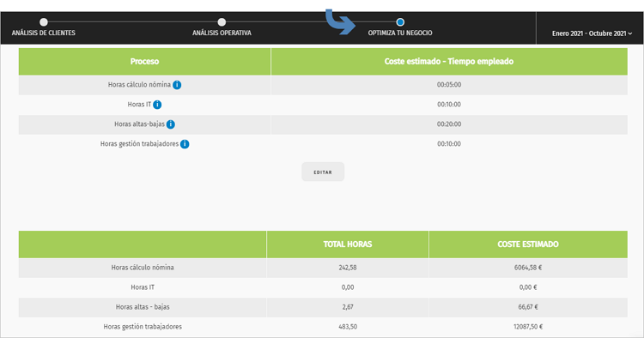Click the COSTE ESTIMADO column header
The image size is (644, 338).
tap(528, 244)
